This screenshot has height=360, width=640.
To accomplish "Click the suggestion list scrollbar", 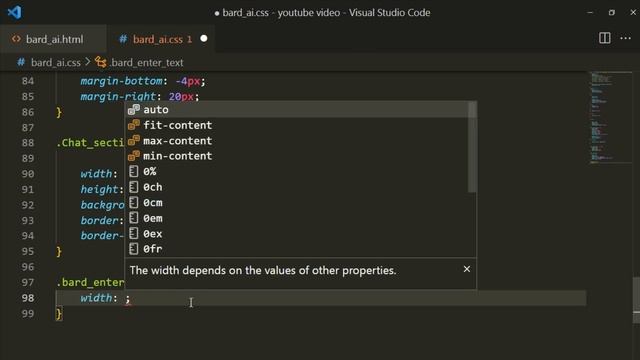I will coord(472,147).
